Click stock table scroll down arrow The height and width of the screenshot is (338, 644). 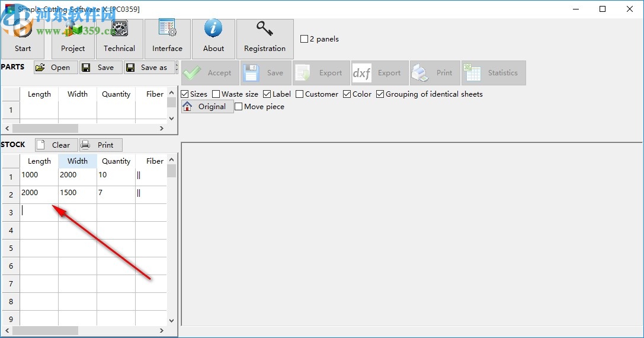click(172, 321)
